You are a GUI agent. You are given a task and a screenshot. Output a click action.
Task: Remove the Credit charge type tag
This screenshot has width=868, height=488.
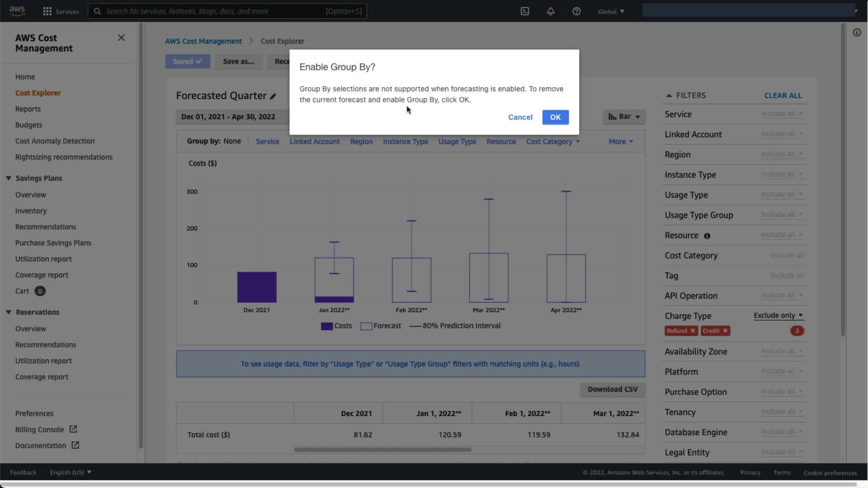click(x=725, y=331)
